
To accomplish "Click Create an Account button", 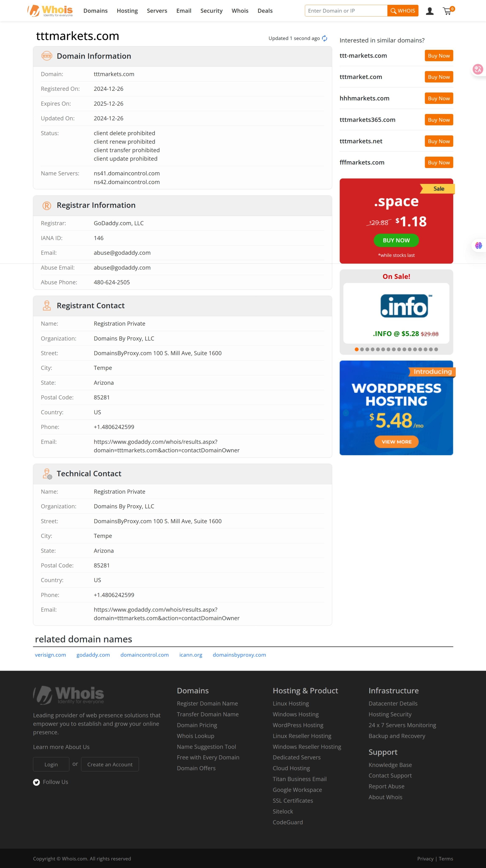I will click(x=110, y=765).
